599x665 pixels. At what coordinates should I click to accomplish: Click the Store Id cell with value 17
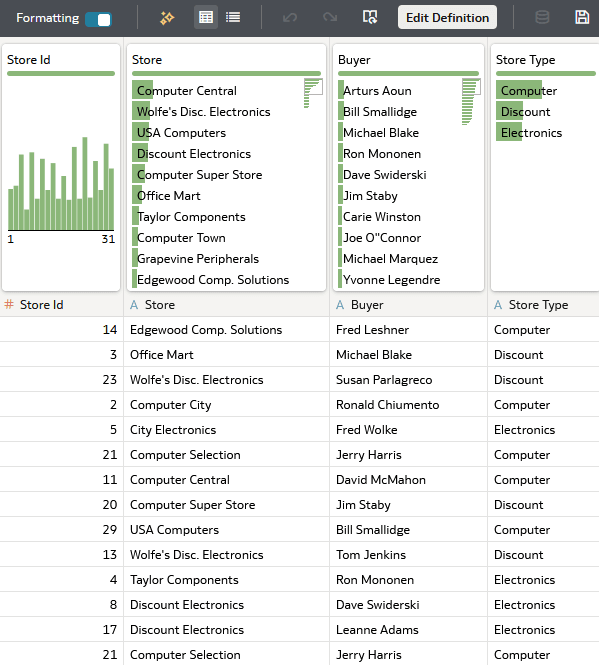[62, 629]
